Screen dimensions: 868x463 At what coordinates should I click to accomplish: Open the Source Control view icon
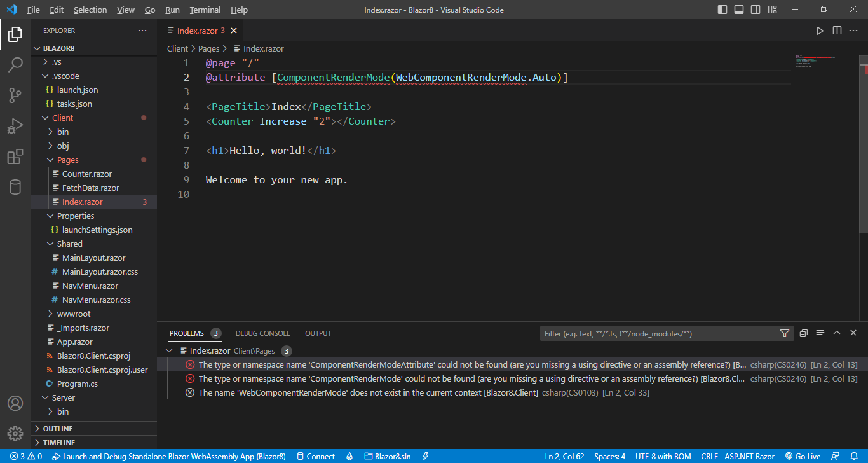tap(15, 95)
